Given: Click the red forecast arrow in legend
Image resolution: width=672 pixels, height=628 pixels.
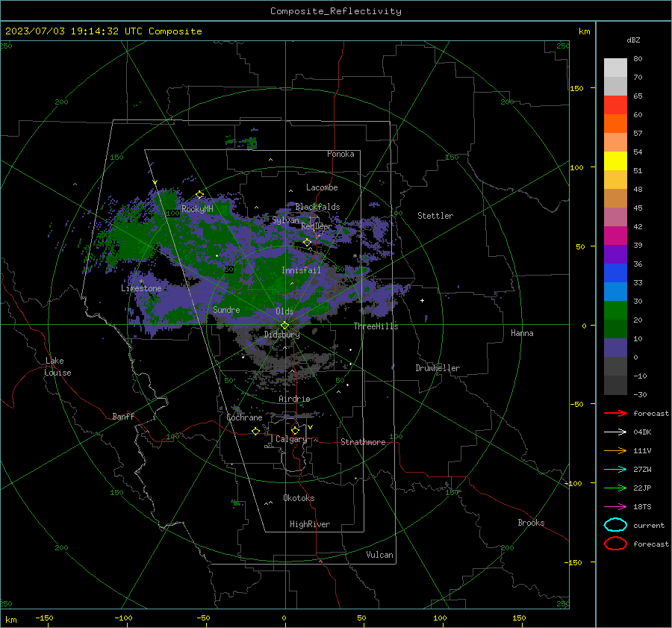Looking at the screenshot, I should coord(615,413).
